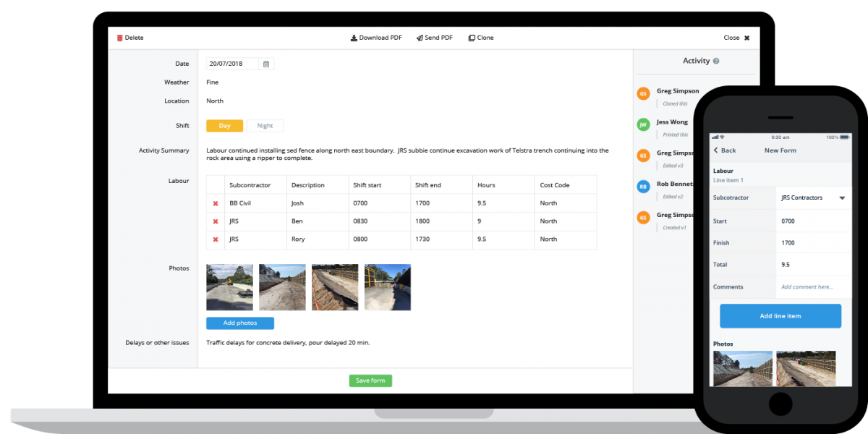Open the Subcontractor dropdown showing JRS Contractors
Viewport: 868px width, 434px height.
[x=814, y=197]
